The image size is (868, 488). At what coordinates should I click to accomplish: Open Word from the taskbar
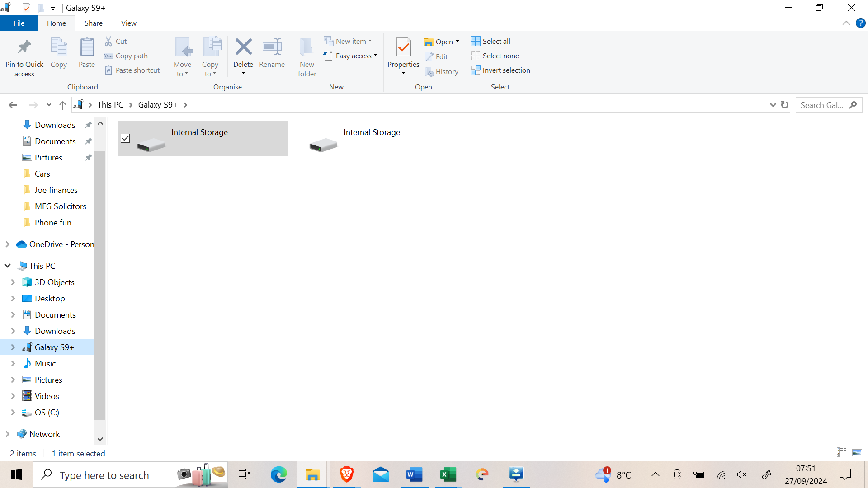point(414,474)
